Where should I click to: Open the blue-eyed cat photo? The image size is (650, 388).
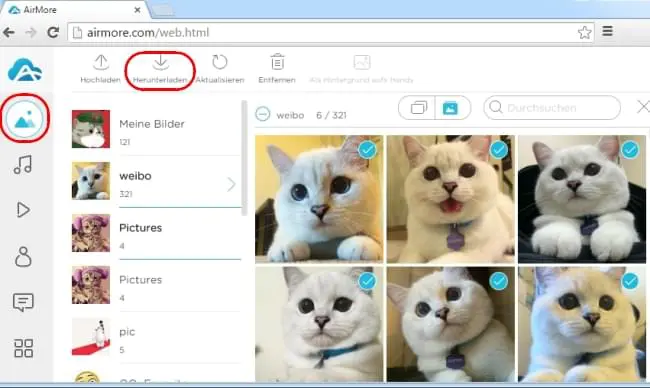coord(319,199)
